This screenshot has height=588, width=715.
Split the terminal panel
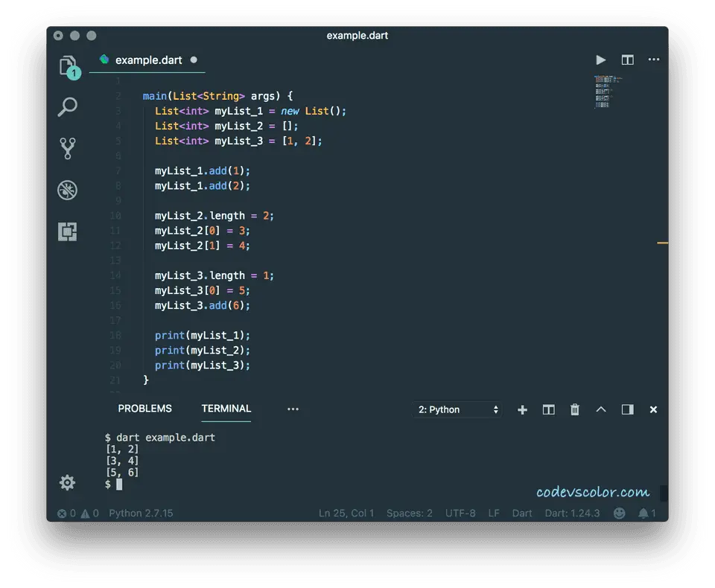pos(549,410)
